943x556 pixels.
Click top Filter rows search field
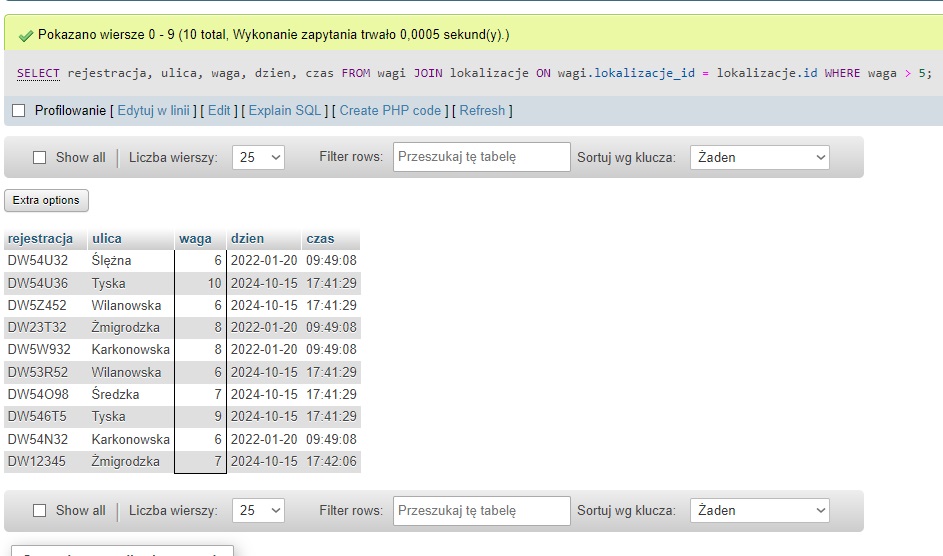pyautogui.click(x=468, y=157)
